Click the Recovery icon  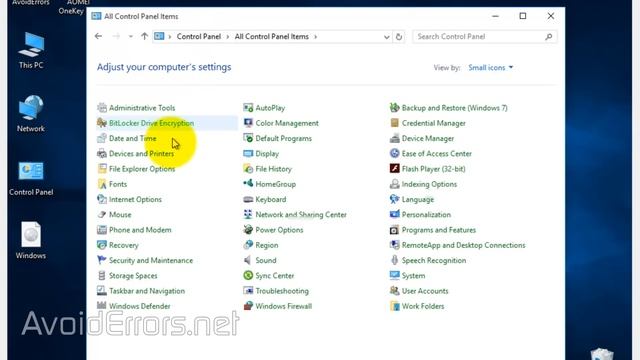tap(102, 245)
